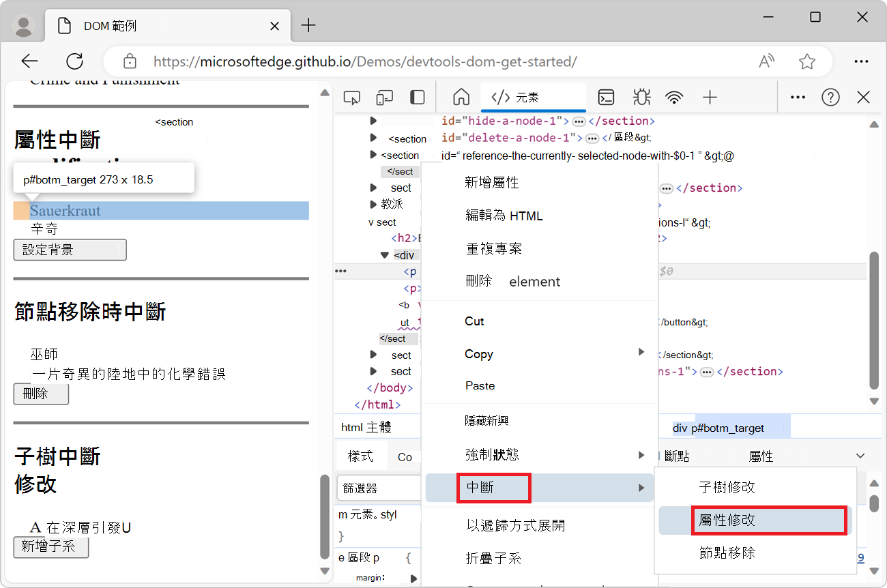Select Cut in the context menu
The width and height of the screenshot is (887, 588).
(x=540, y=321)
